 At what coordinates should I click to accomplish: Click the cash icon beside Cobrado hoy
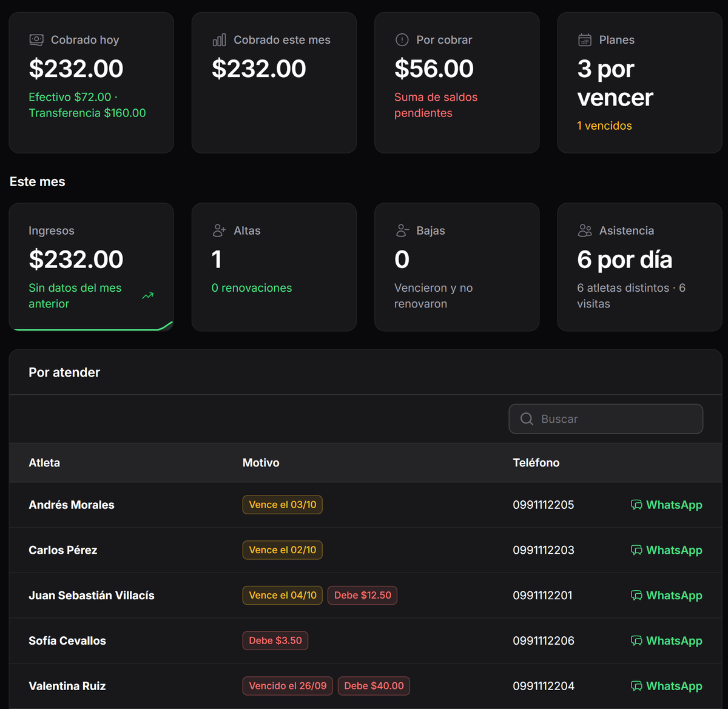pos(36,40)
